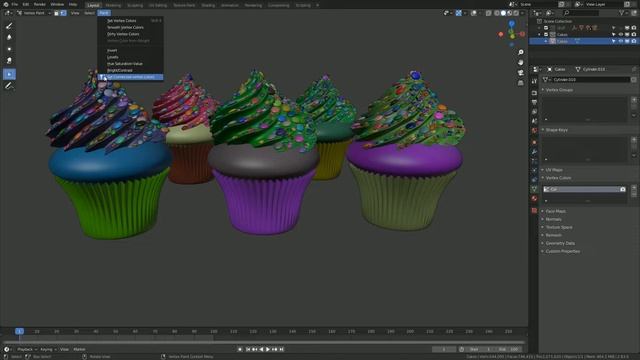This screenshot has height=360, width=640.
Task: Add a new vertex group with plus
Action: click(x=634, y=100)
